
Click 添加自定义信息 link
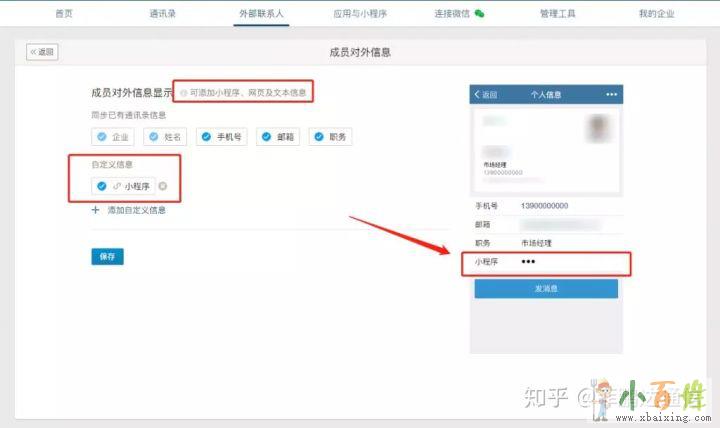tap(136, 210)
